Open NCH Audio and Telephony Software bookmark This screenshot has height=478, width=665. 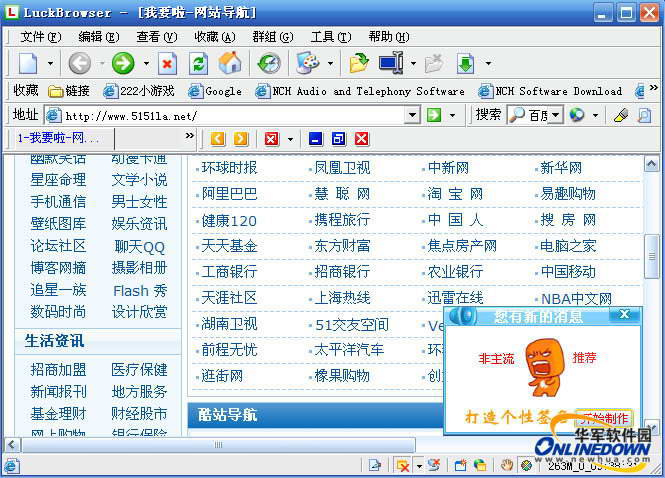tap(360, 91)
